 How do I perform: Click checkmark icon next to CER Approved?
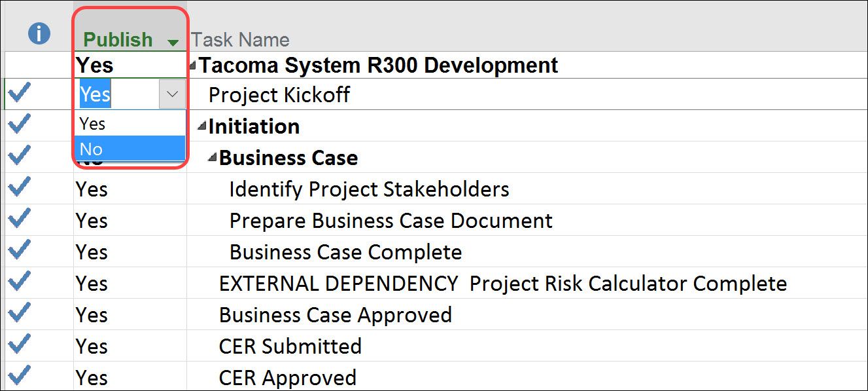click(x=19, y=377)
